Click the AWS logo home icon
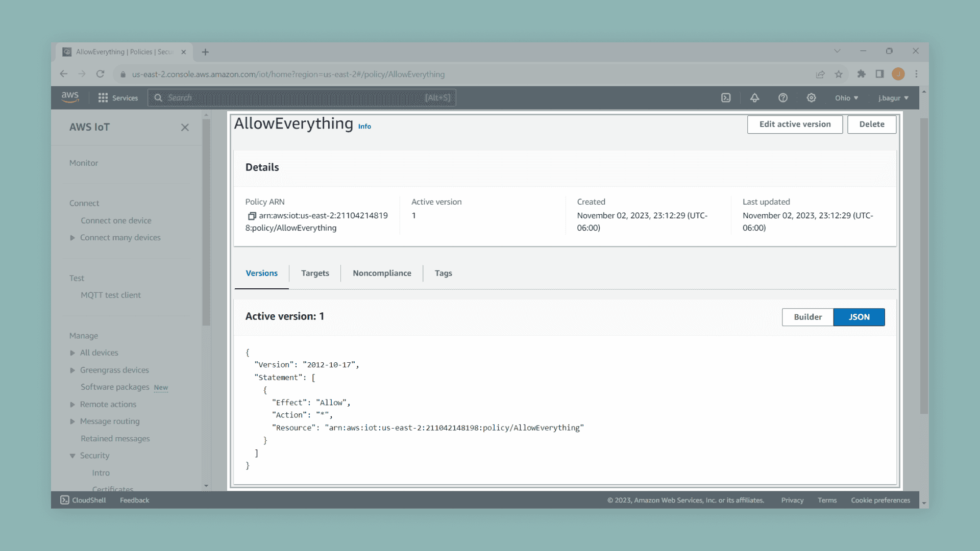Image resolution: width=980 pixels, height=551 pixels. tap(70, 97)
